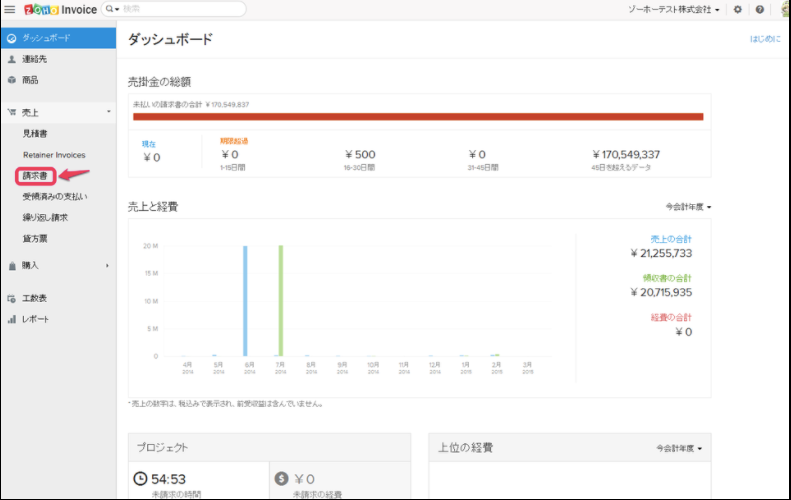This screenshot has width=791, height=500.
Task: Click the dollar coin icon beside ¥0
Action: tap(281, 478)
